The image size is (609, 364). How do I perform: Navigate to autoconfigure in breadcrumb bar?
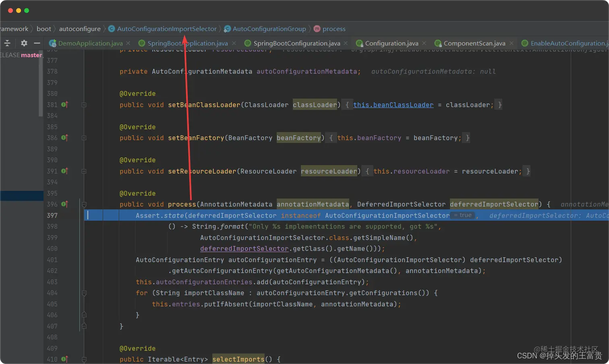point(80,29)
